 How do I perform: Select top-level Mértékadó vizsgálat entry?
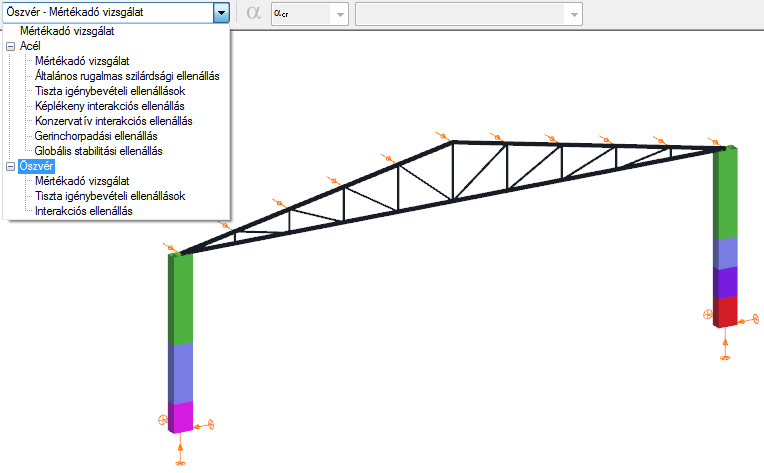[67, 31]
